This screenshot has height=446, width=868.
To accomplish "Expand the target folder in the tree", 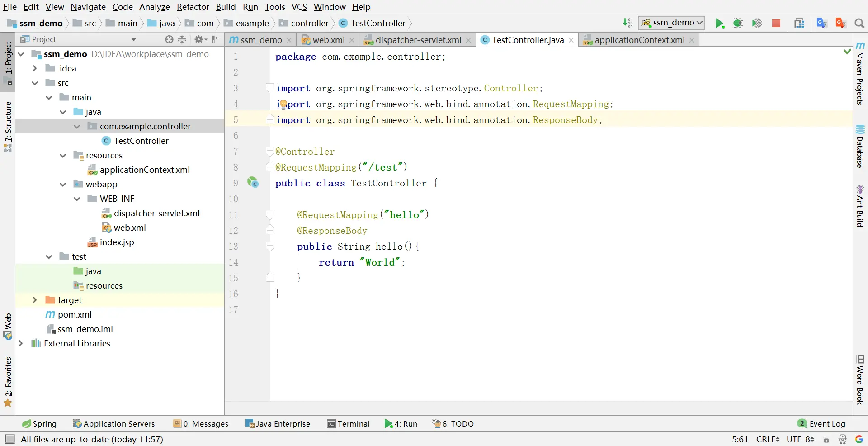I will tap(34, 300).
